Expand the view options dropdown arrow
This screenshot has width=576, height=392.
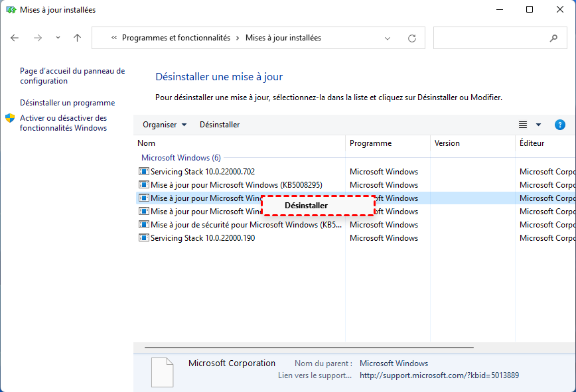pos(538,125)
